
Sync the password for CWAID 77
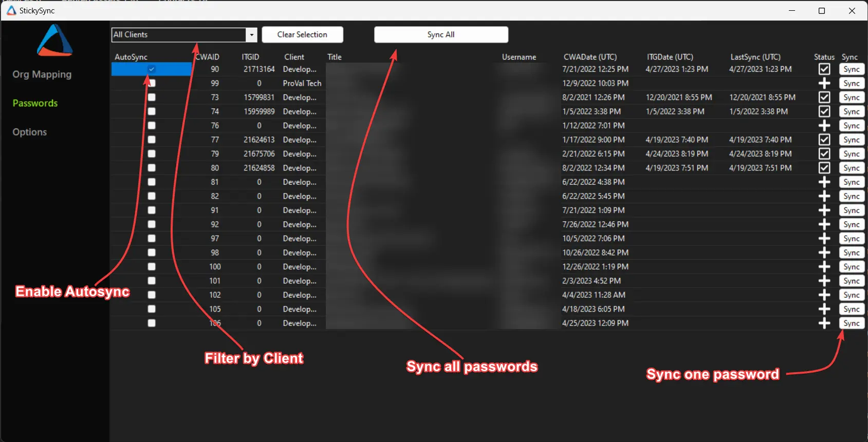pos(852,140)
